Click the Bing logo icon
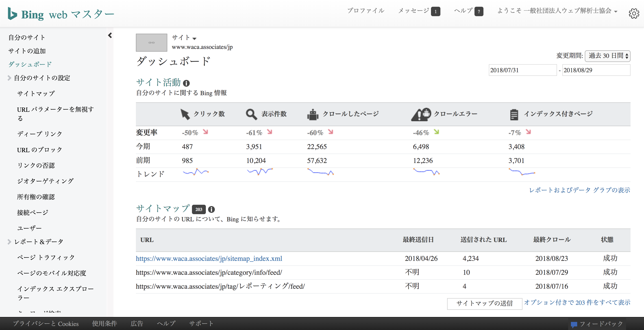The width and height of the screenshot is (644, 330). click(12, 13)
